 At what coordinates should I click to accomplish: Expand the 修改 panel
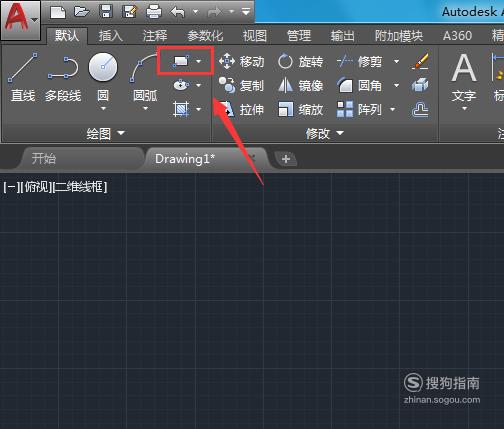[325, 133]
